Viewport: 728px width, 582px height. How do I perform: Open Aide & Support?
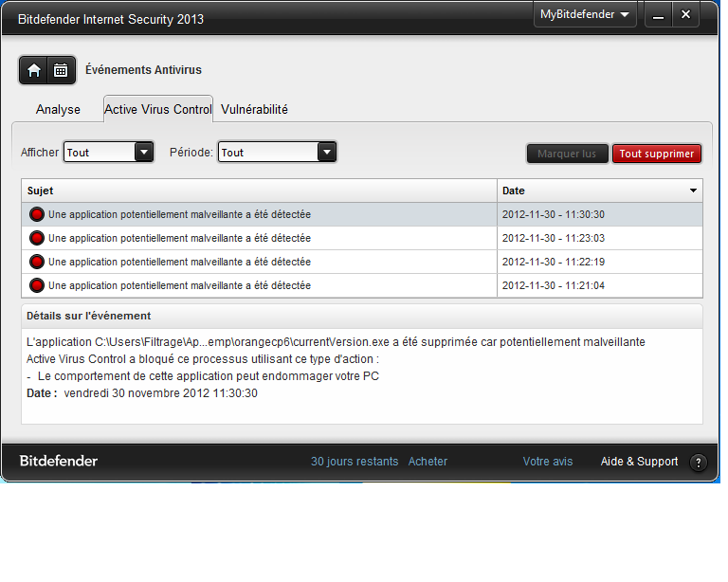pos(639,462)
